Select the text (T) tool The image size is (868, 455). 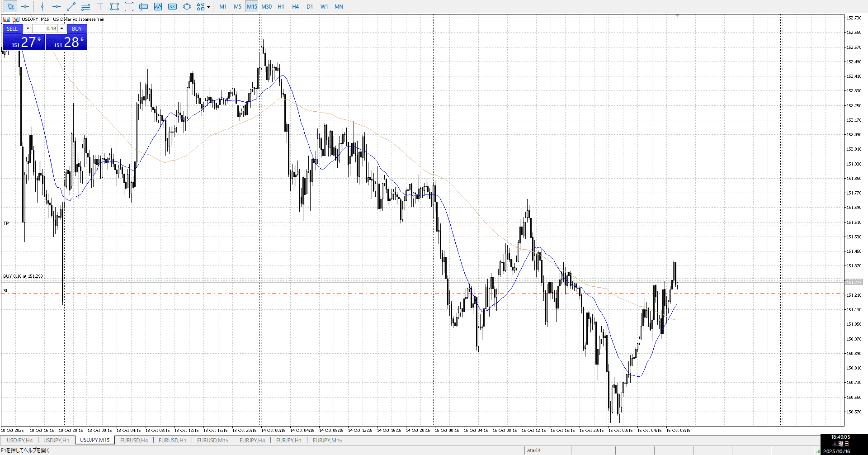(x=100, y=6)
